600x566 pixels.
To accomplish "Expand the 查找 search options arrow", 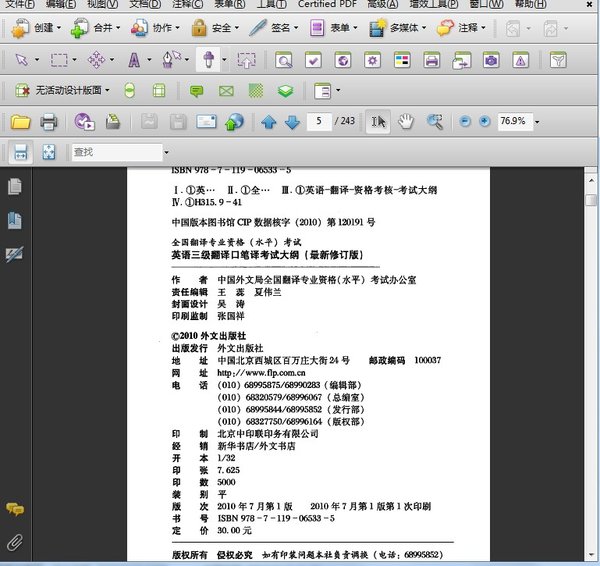I will pos(166,153).
